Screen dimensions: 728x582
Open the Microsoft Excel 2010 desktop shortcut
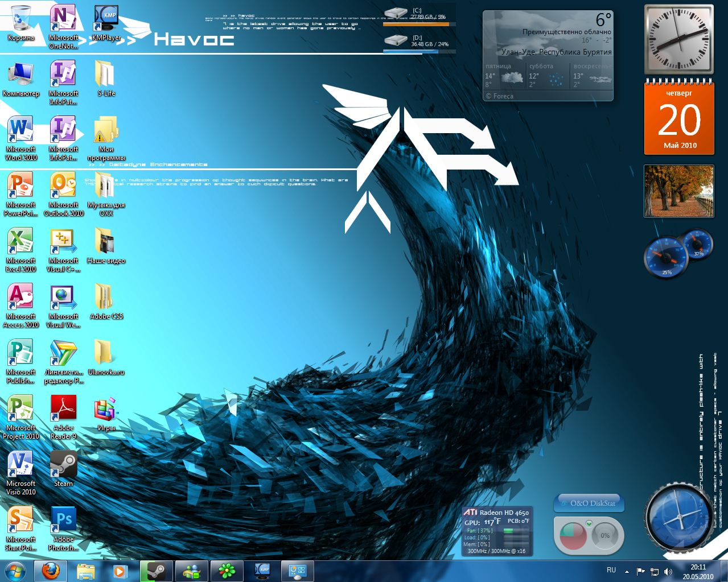tap(20, 242)
